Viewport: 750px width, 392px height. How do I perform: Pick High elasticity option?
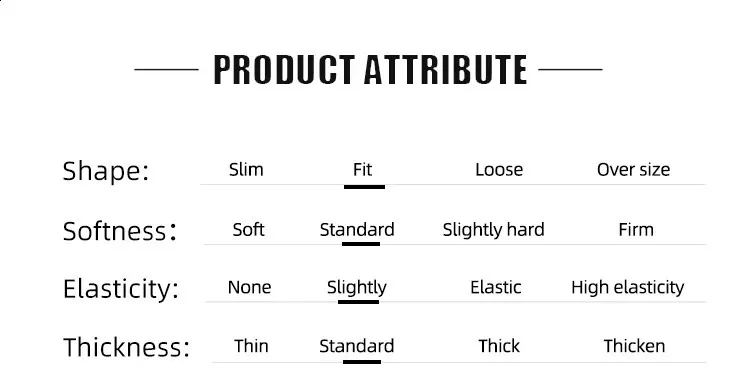click(628, 287)
